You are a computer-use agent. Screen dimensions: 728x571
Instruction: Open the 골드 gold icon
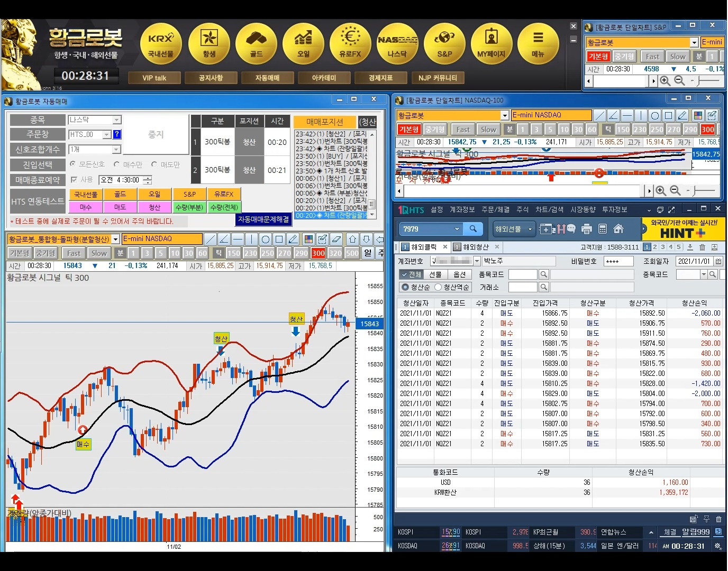(x=256, y=44)
